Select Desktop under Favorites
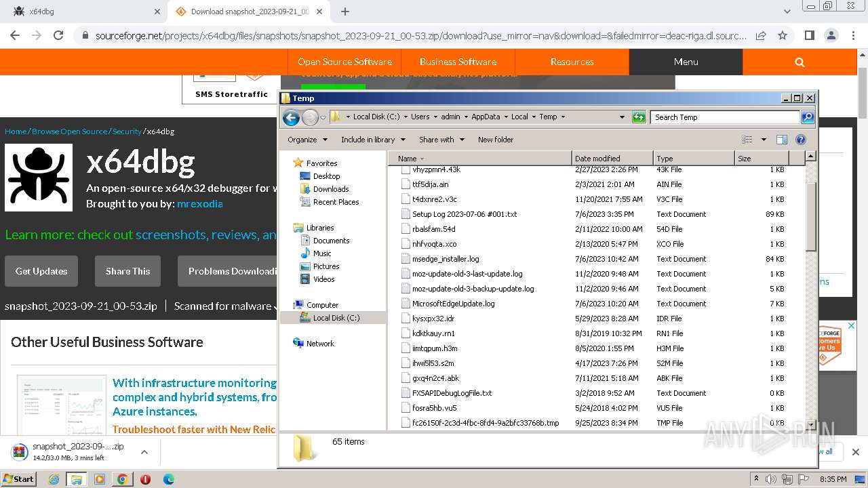 [326, 176]
